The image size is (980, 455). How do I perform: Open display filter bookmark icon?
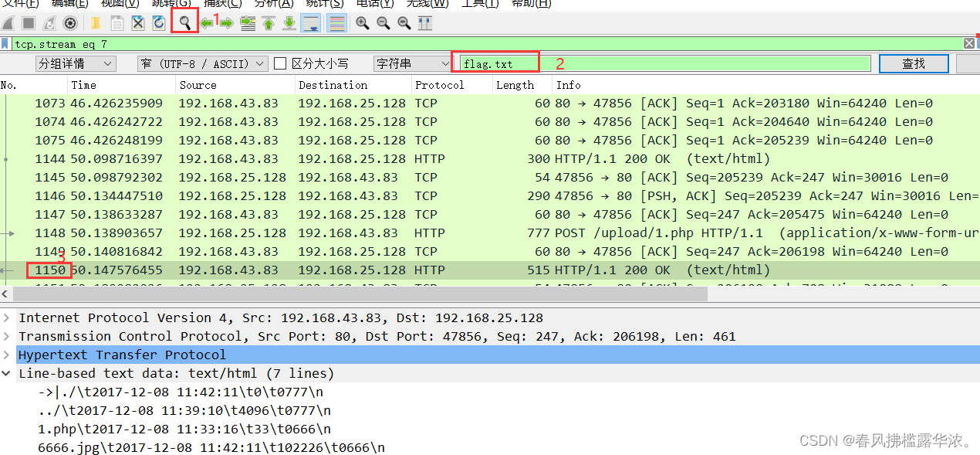[x=5, y=44]
